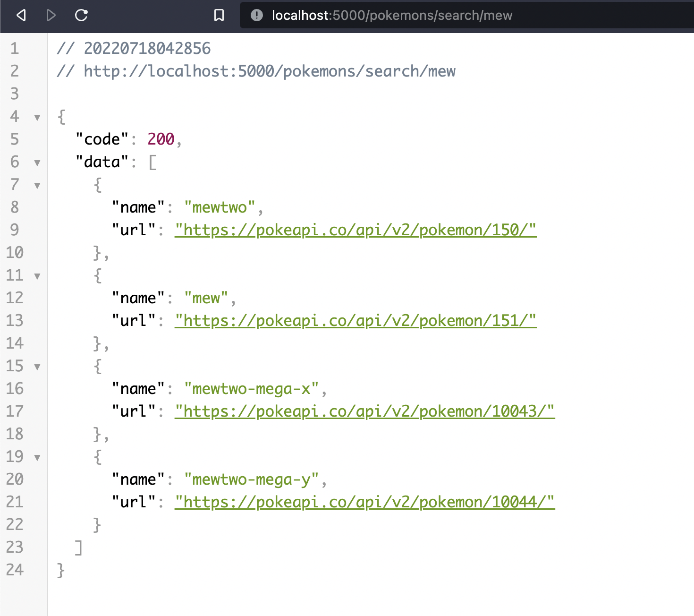694x616 pixels.
Task: Toggle collapse of the root JSON object
Action: pyautogui.click(x=37, y=118)
